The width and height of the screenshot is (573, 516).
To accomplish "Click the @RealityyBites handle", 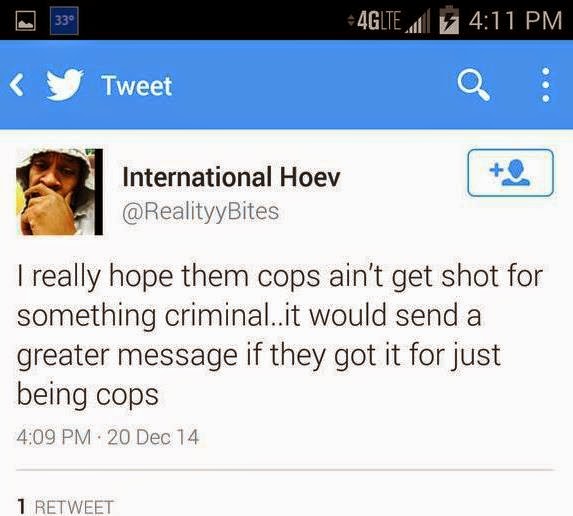I will [201, 212].
